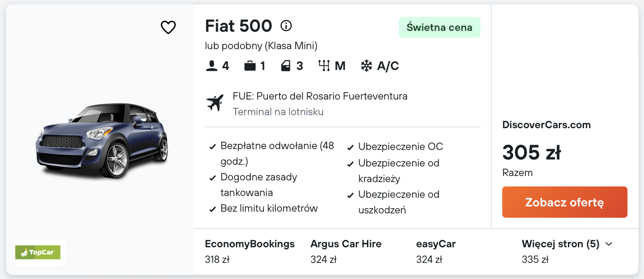Viewport: 644px width, 279px height.
Task: Click the Świetna cena badge
Action: [440, 27]
